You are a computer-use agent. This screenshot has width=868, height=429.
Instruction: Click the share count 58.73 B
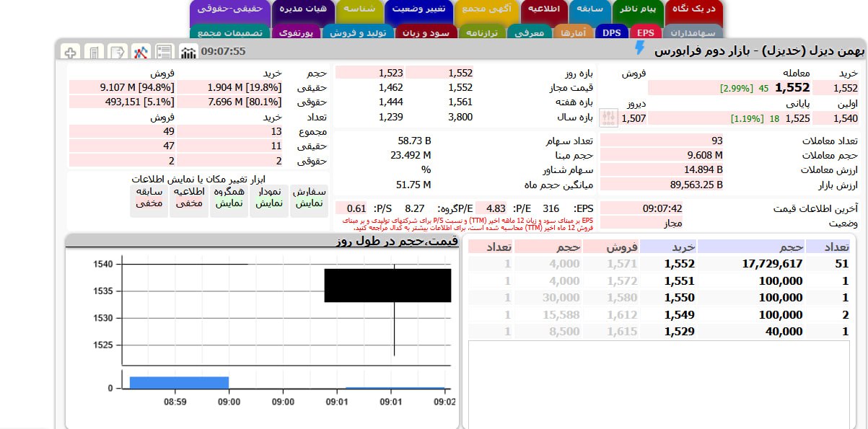pos(414,141)
